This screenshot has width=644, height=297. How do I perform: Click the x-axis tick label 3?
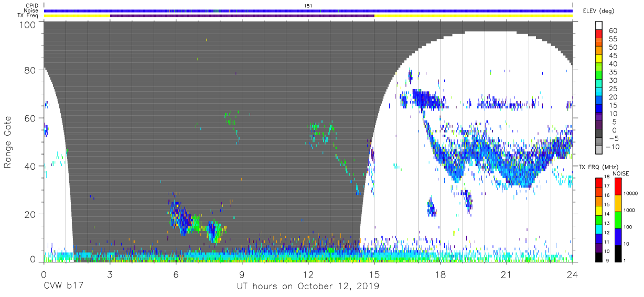110,274
